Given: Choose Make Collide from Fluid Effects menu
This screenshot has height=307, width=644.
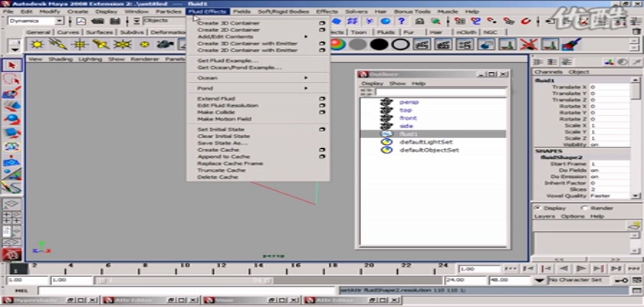Looking at the screenshot, I should 216,112.
